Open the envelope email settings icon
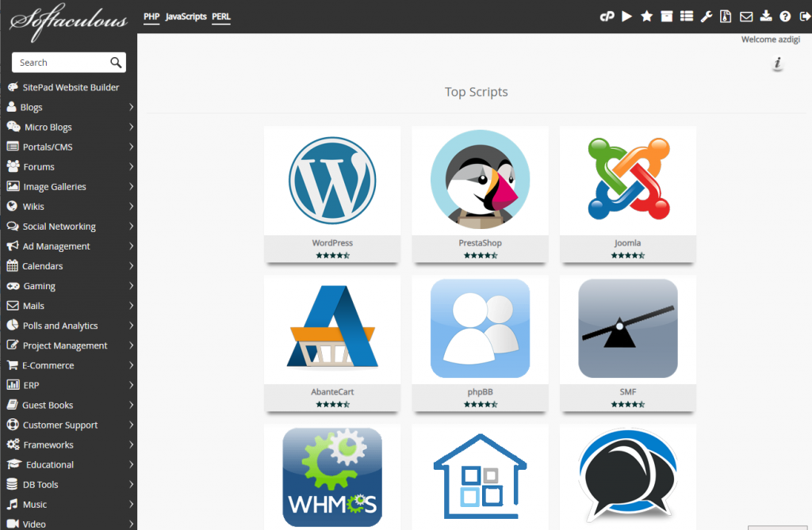 pyautogui.click(x=746, y=17)
